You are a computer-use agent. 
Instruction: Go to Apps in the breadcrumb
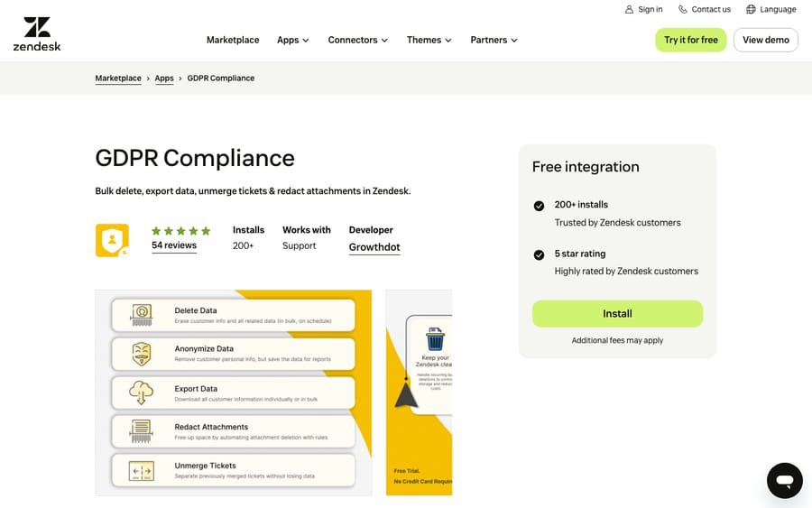click(x=164, y=79)
